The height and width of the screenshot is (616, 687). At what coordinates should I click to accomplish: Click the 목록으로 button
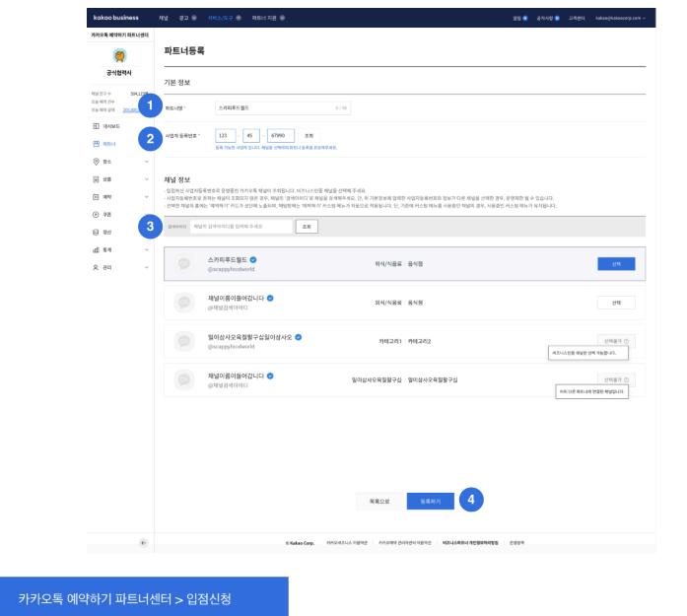pos(380,501)
